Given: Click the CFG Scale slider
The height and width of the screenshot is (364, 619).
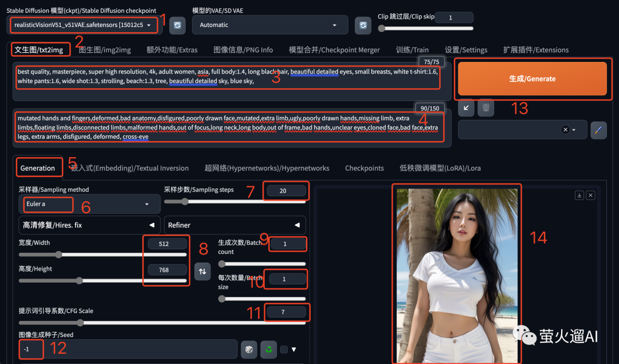Looking at the screenshot, I should [162, 323].
